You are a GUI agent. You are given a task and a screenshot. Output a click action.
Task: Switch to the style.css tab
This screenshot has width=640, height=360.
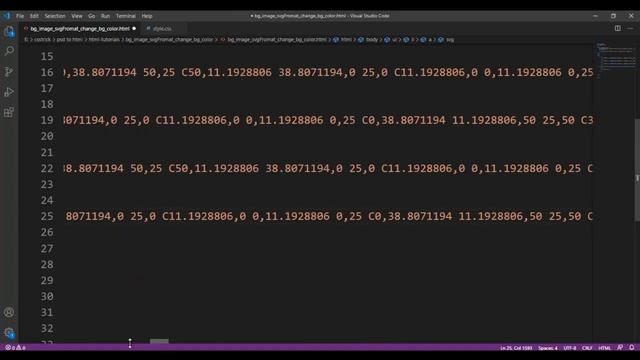coord(162,29)
